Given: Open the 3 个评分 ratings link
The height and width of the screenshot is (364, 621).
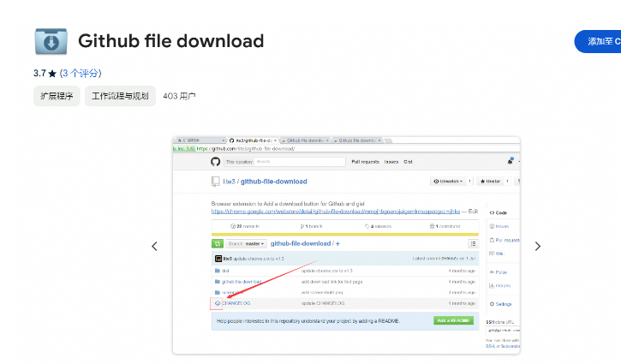Looking at the screenshot, I should 81,74.
